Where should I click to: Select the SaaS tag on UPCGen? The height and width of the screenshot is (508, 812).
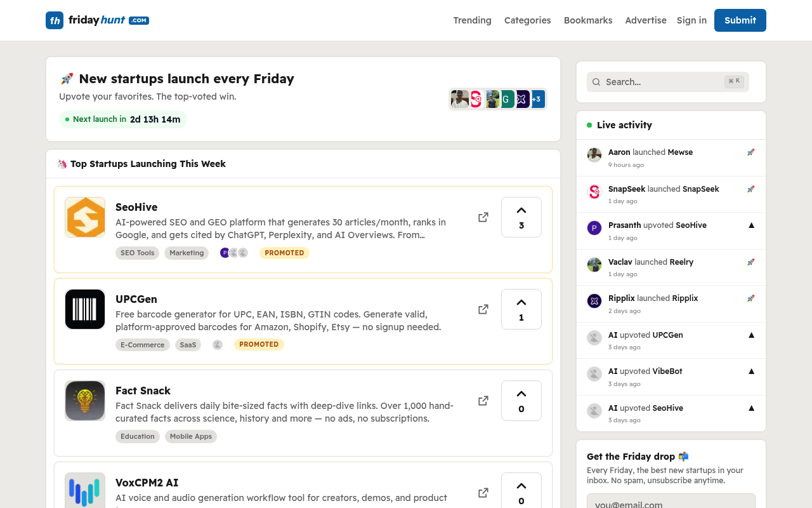point(188,345)
